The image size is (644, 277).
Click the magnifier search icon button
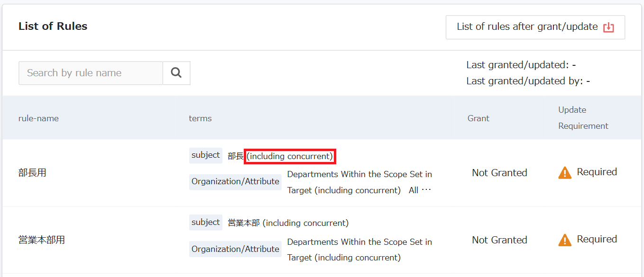click(x=176, y=73)
